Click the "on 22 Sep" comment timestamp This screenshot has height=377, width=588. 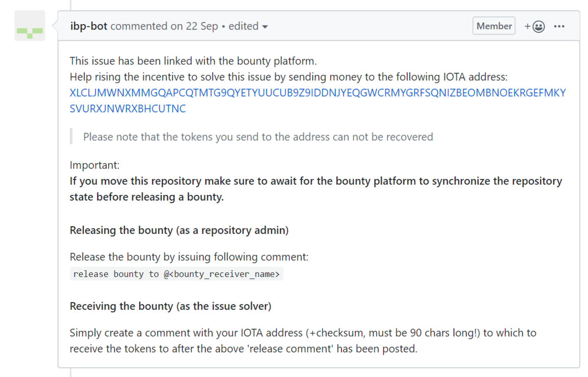(x=194, y=26)
